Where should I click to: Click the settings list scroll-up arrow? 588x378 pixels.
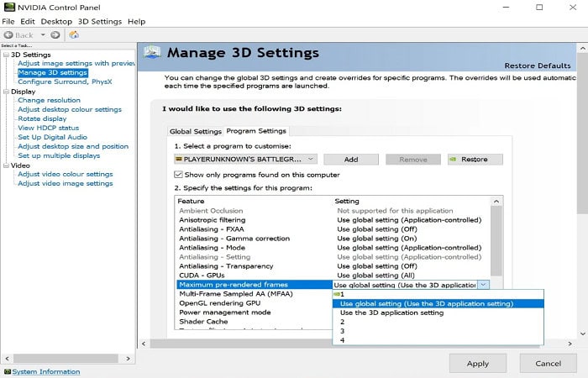496,202
